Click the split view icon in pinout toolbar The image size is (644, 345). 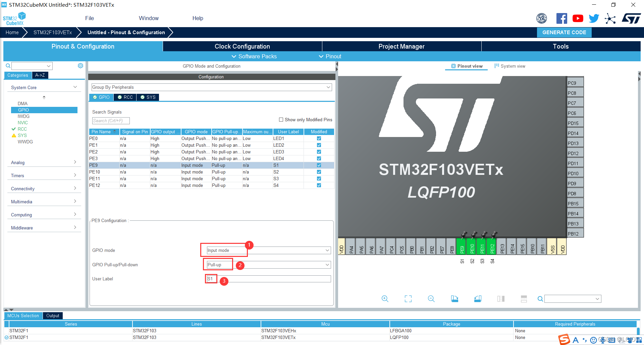coord(501,299)
